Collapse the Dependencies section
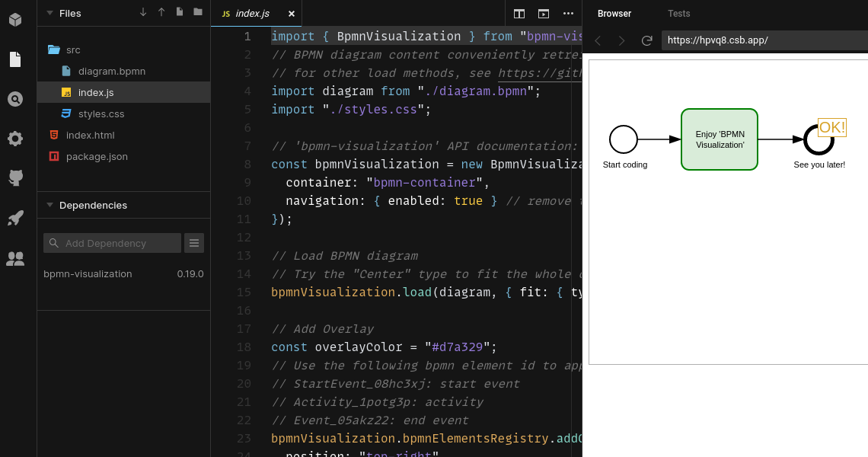This screenshot has height=457, width=868. 49,205
